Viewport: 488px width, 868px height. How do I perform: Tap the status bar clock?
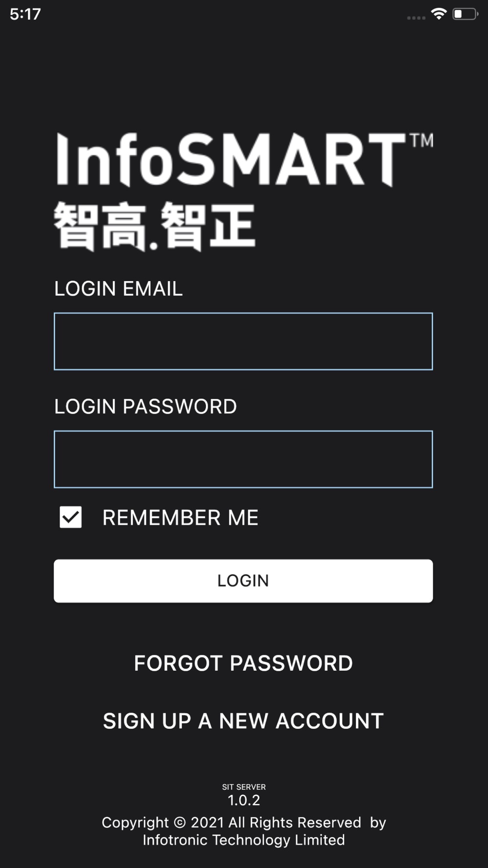[x=25, y=14]
